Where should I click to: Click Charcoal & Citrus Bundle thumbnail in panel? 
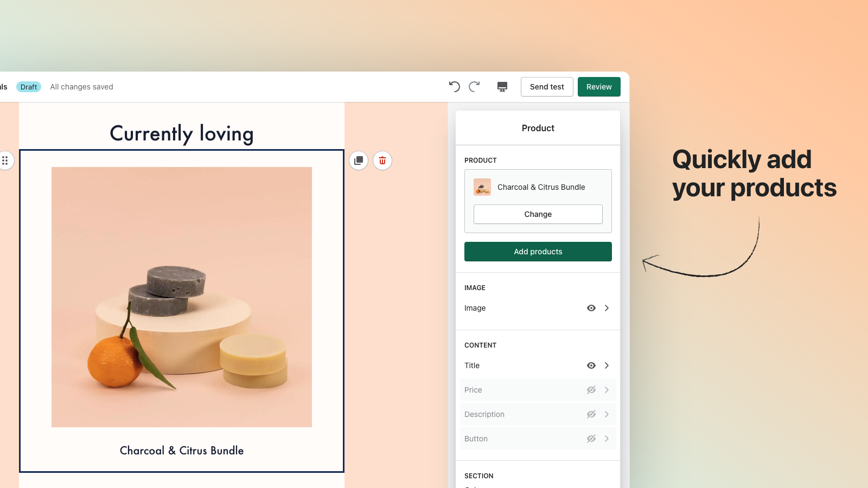(482, 187)
